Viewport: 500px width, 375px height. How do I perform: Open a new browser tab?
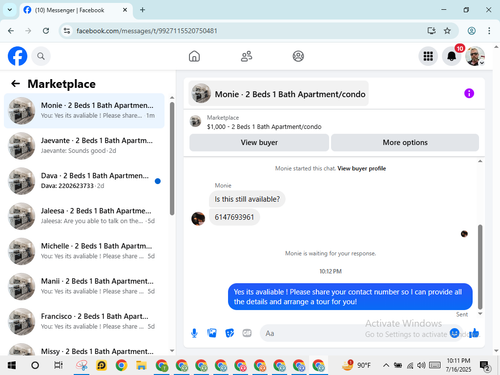142,10
